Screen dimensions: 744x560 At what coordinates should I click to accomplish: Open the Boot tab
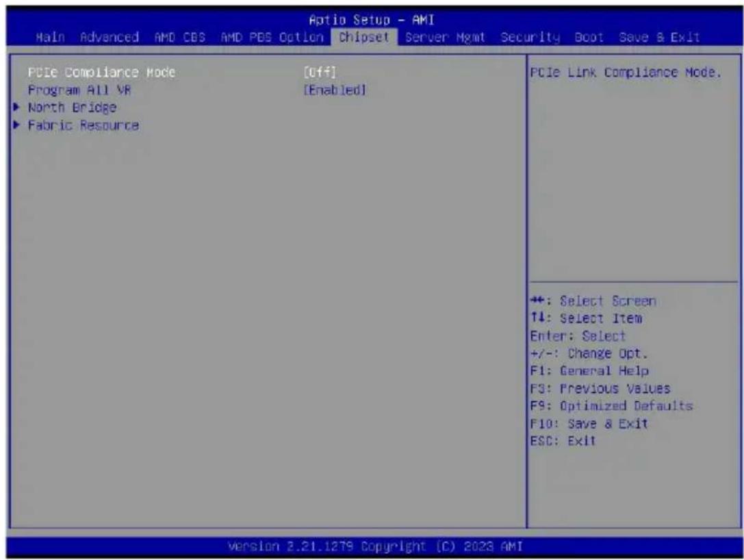589,37
